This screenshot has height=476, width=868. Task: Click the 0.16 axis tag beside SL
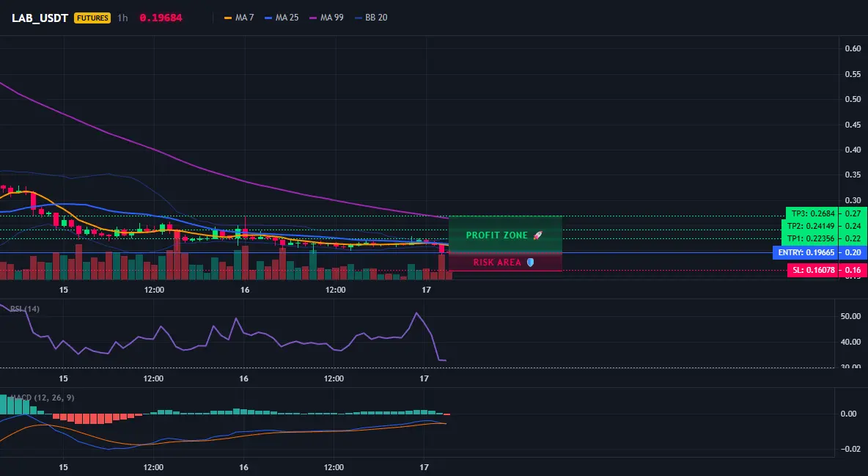coord(853,271)
